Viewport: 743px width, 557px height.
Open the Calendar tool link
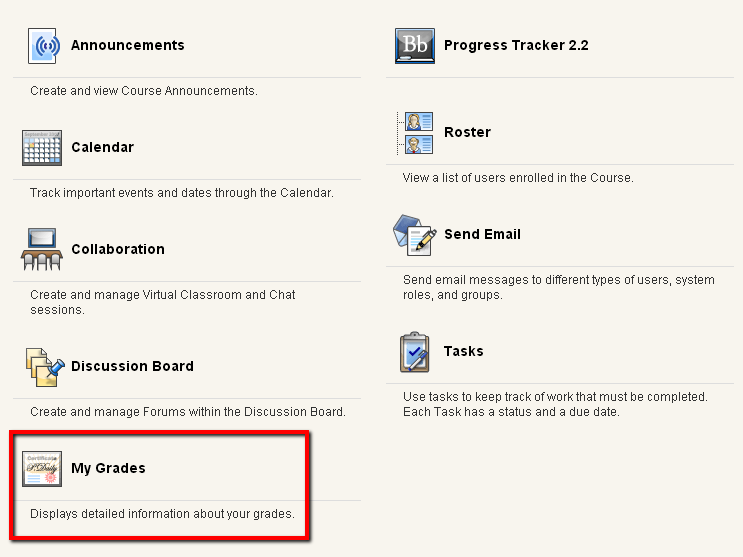[x=102, y=147]
